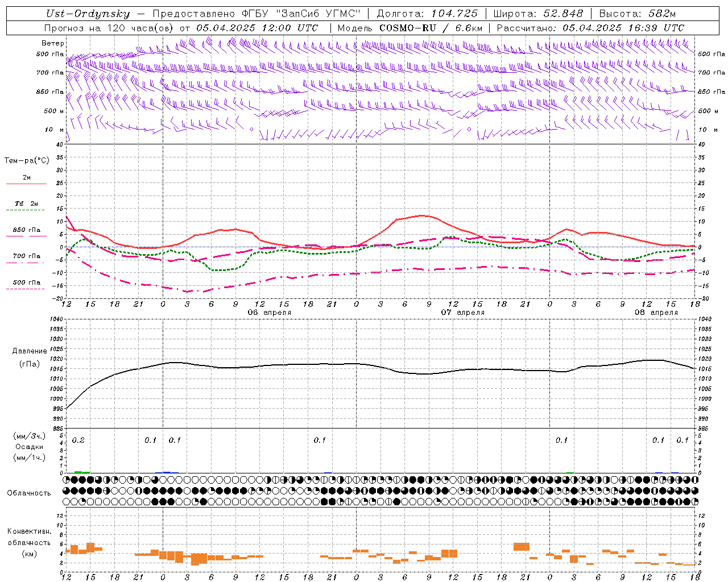Click the long-dash "850 гПа" temperature legend line
The height and width of the screenshot is (582, 728).
[x=26, y=236]
